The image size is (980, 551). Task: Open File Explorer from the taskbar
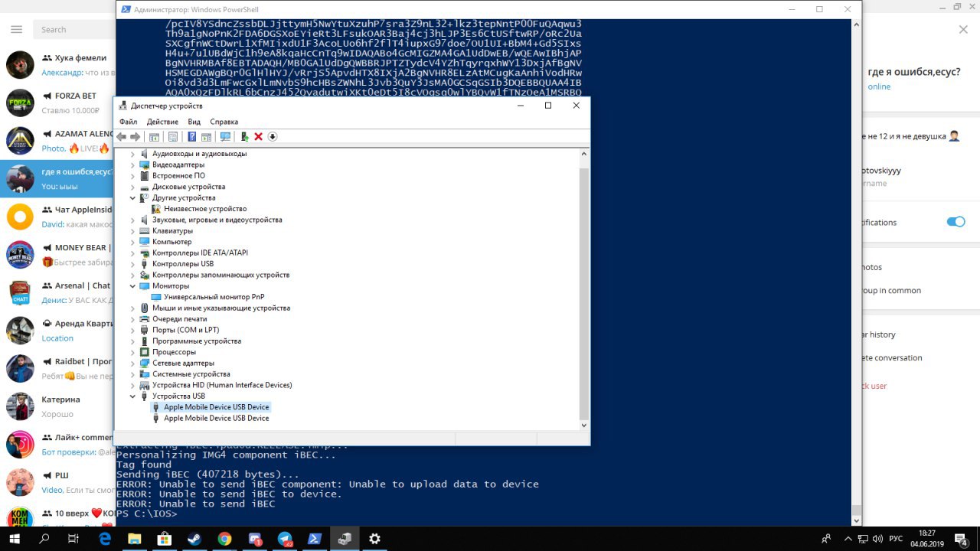click(135, 539)
